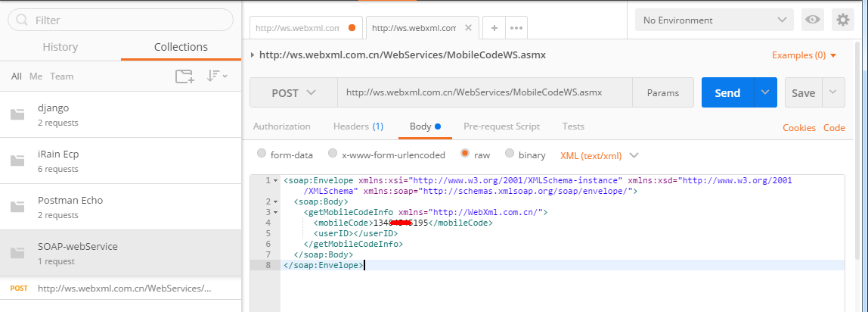Click the search magnifier in Filter box
This screenshot has width=868, height=312.
click(x=22, y=20)
